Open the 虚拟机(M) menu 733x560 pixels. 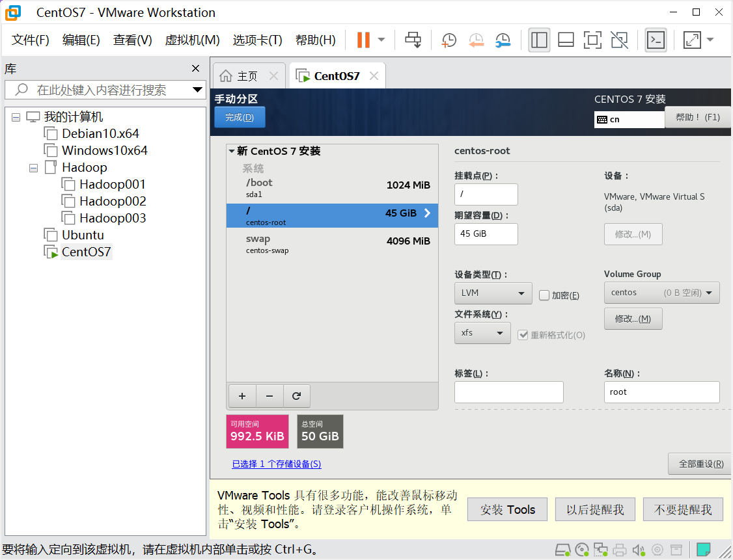pyautogui.click(x=192, y=40)
